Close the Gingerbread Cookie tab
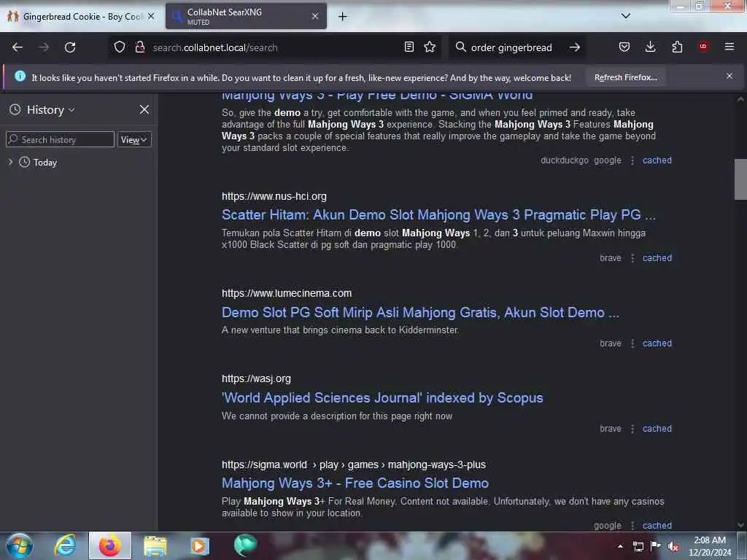Screen dimensions: 747x560 pos(151,16)
